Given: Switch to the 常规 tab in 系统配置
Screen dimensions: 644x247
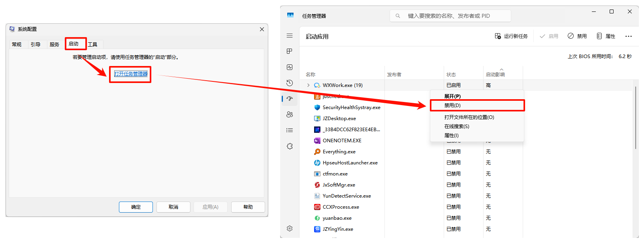Looking at the screenshot, I should click(x=17, y=44).
